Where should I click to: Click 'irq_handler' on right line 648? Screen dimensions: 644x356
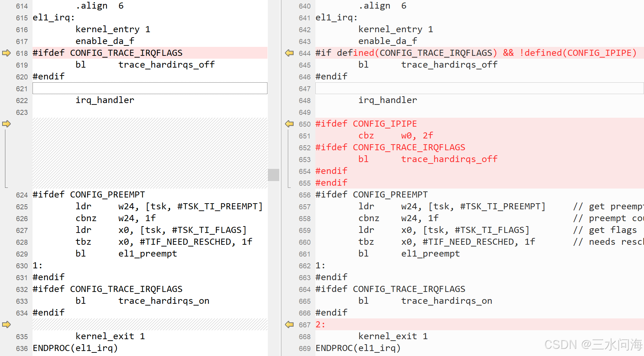click(x=388, y=100)
